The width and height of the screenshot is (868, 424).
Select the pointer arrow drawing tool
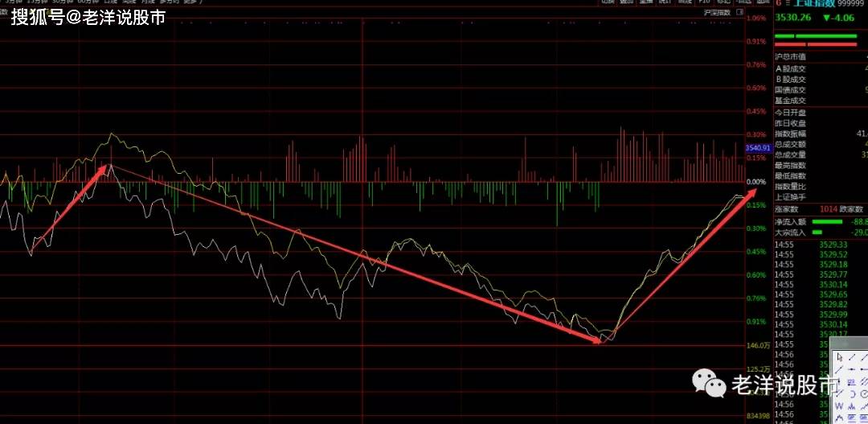(840, 356)
